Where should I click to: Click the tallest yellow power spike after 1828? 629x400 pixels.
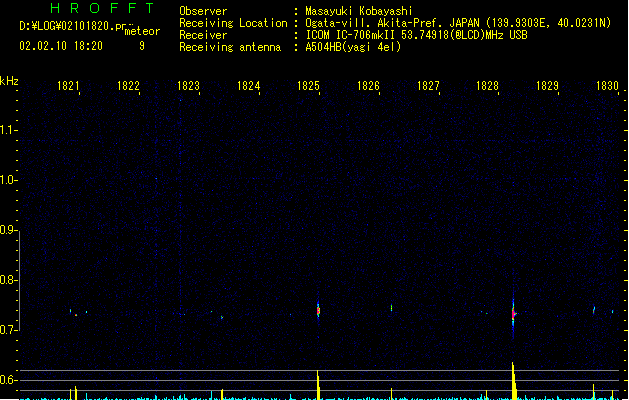[514, 381]
